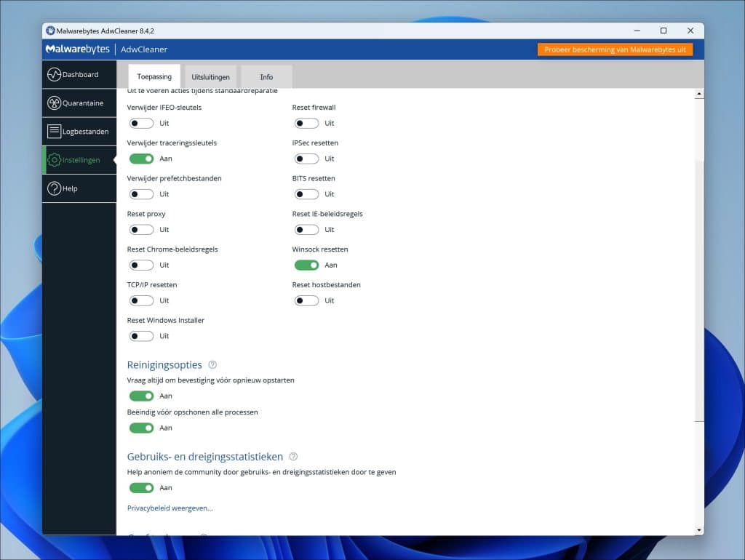Enable BITS resetten switch
Screen dimensions: 745x560
click(x=306, y=194)
